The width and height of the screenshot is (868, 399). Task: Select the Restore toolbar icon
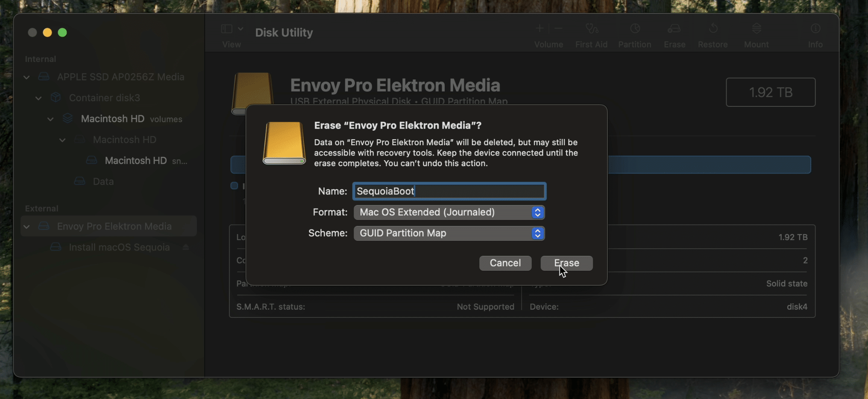[713, 29]
